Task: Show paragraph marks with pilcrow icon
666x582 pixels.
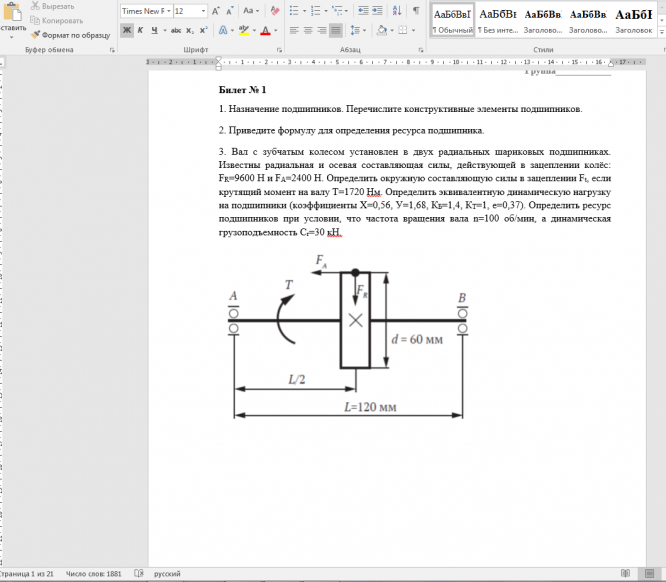Action: click(x=415, y=10)
